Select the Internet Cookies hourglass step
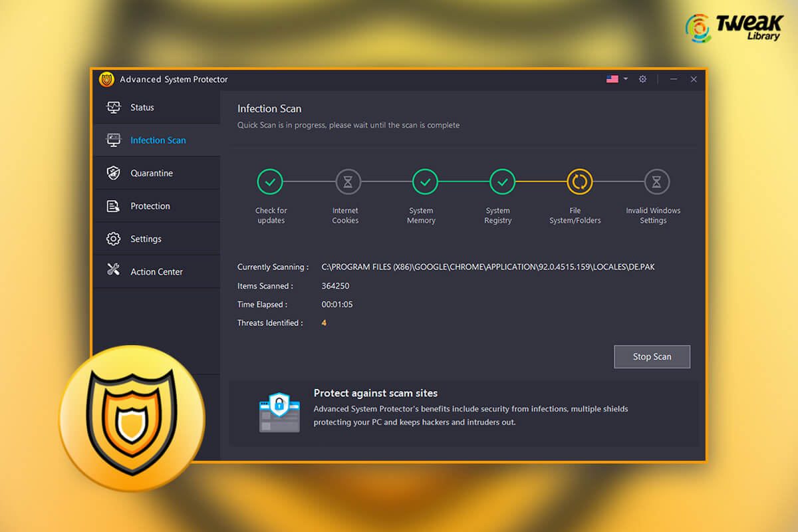This screenshot has width=798, height=532. pyautogui.click(x=346, y=182)
